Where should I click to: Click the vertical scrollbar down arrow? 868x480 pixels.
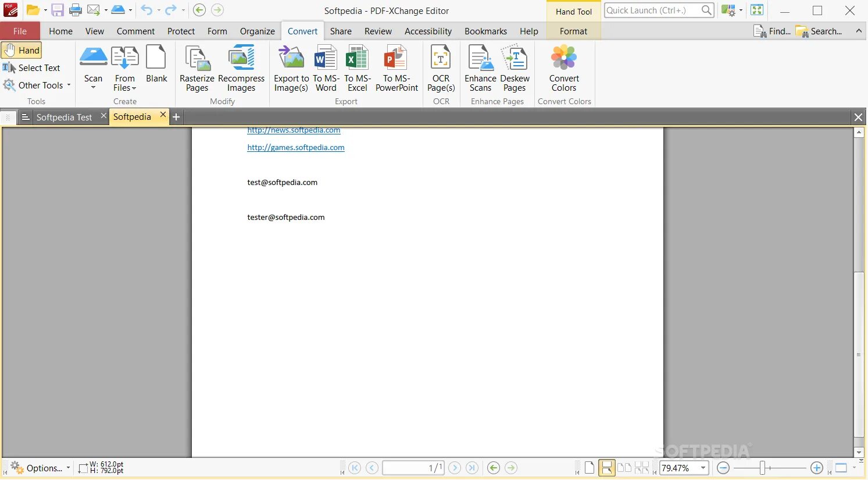tap(859, 453)
